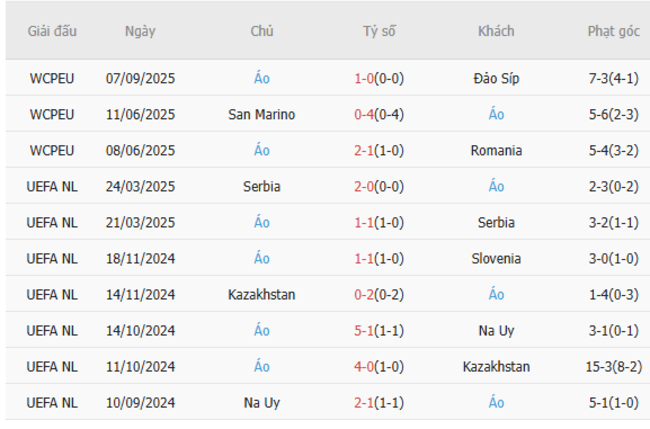Click WCPEU label on the 07/09/2025 row

(52, 78)
